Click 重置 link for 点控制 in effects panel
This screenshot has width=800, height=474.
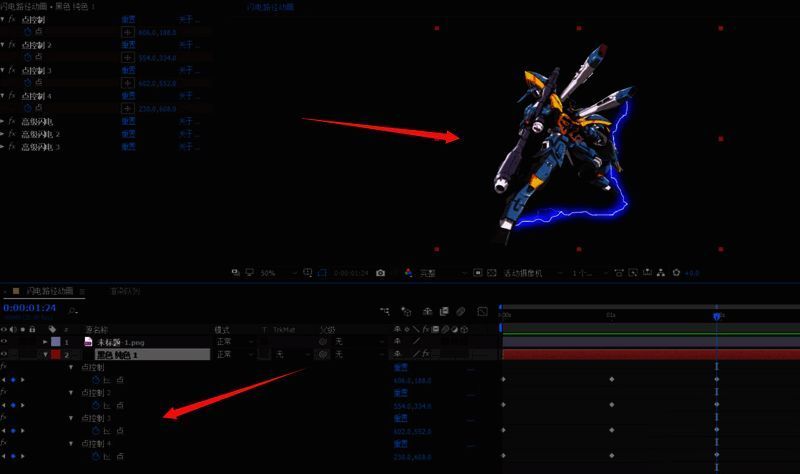pyautogui.click(x=128, y=19)
